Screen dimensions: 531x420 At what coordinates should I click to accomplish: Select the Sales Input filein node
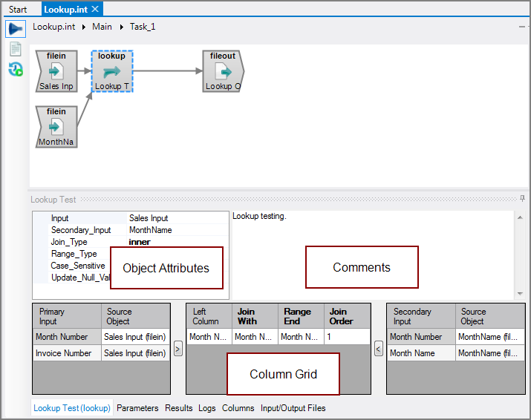(x=56, y=71)
